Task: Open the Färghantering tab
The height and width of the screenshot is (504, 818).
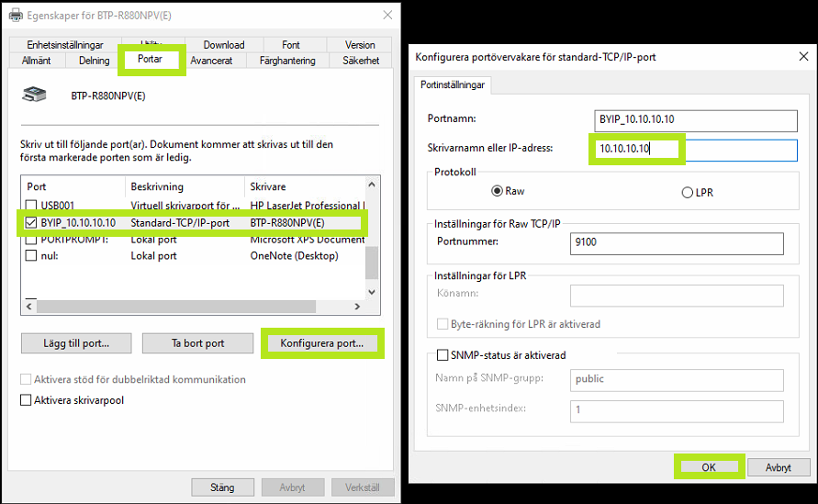Action: [x=287, y=61]
